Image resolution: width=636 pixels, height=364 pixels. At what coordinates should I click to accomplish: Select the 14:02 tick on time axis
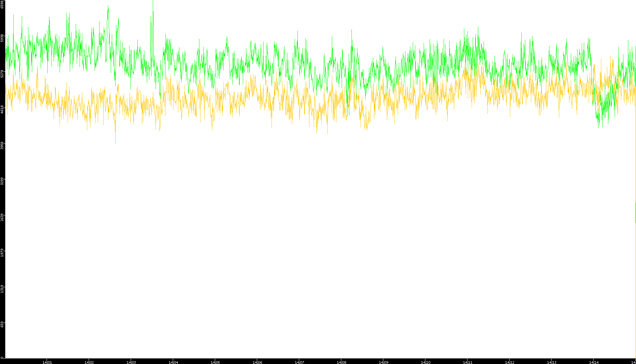pyautogui.click(x=89, y=362)
